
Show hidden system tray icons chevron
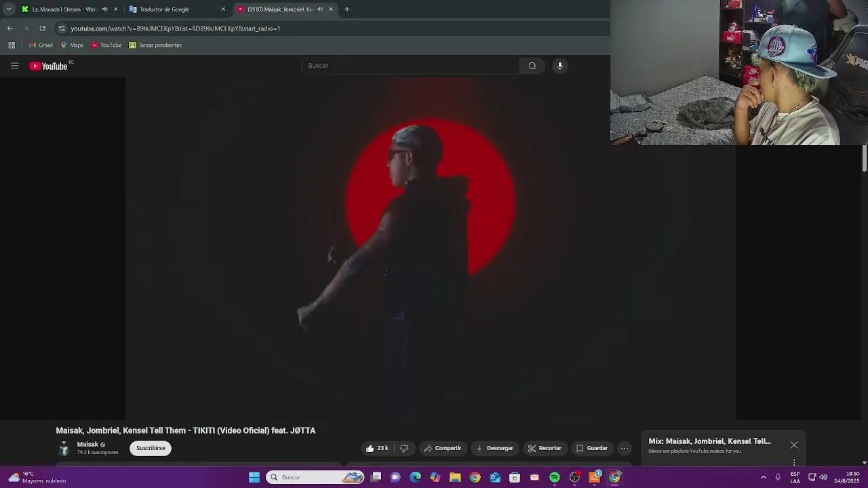[x=764, y=477]
